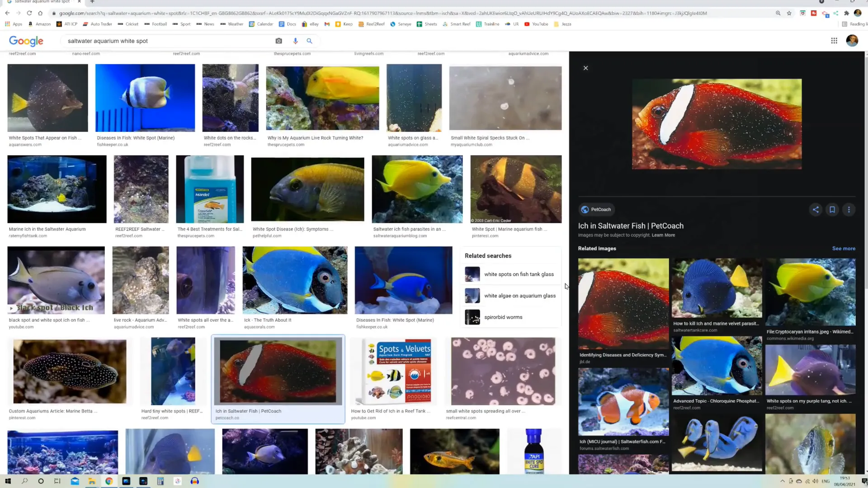Expand the hidden system tray icons
Image resolution: width=868 pixels, height=488 pixels.
[x=782, y=481]
